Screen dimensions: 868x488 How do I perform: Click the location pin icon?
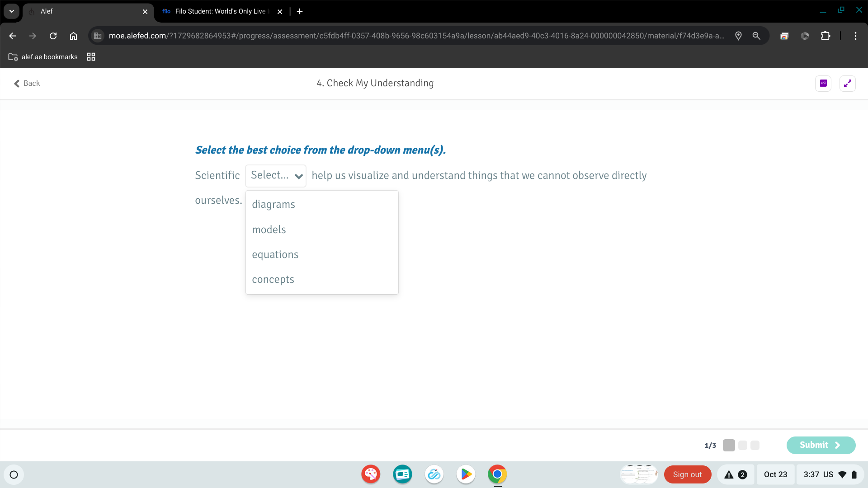click(x=738, y=36)
